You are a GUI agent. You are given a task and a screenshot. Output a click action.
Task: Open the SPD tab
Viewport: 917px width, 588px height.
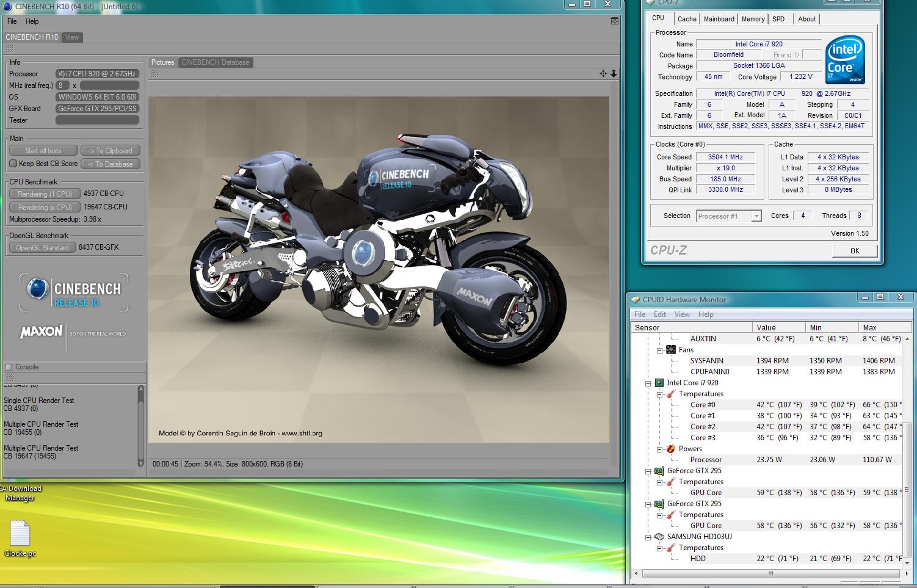click(x=778, y=19)
